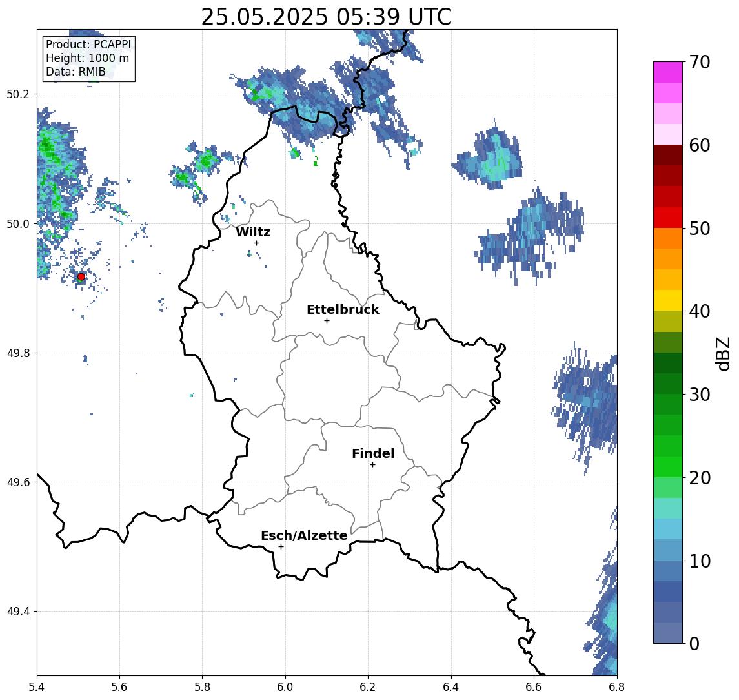The width and height of the screenshot is (739, 700).
Task: Click the colorbar label '10'
Action: point(700,561)
